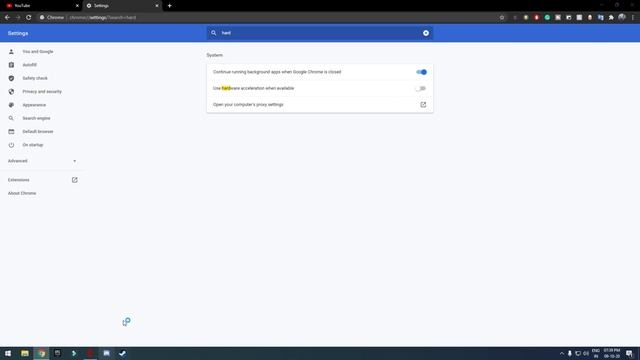This screenshot has width=640, height=360.
Task: Click the magnifier icon in the settings search
Action: 213,33
